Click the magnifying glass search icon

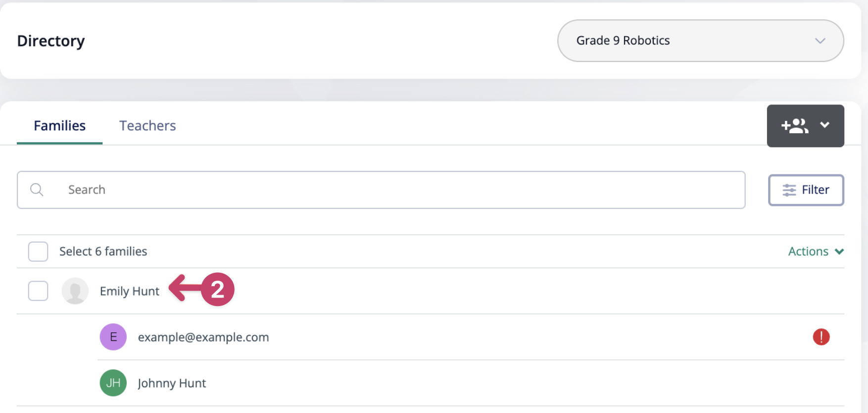click(x=37, y=190)
